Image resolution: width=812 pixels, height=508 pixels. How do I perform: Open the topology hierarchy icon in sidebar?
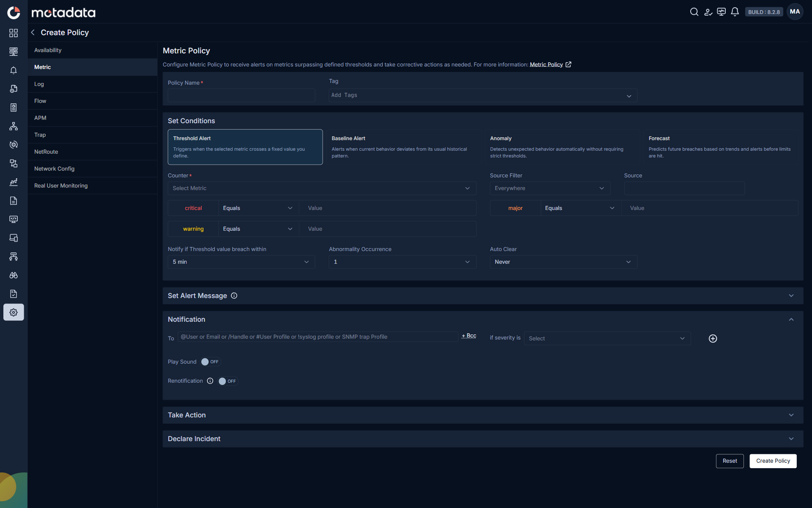[x=14, y=126]
